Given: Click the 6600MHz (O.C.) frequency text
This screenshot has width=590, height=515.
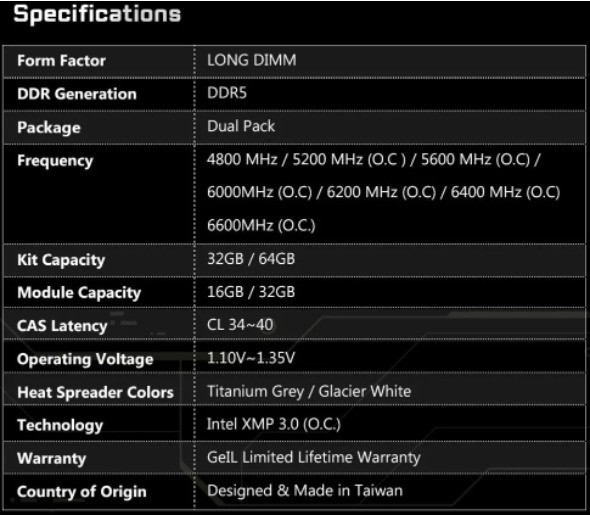Looking at the screenshot, I should (x=261, y=225).
